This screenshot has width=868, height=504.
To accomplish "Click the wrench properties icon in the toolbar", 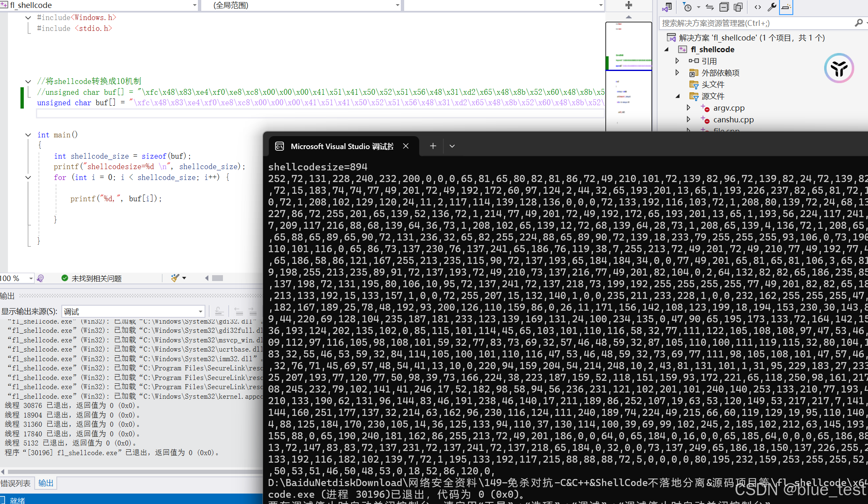I will pyautogui.click(x=772, y=7).
